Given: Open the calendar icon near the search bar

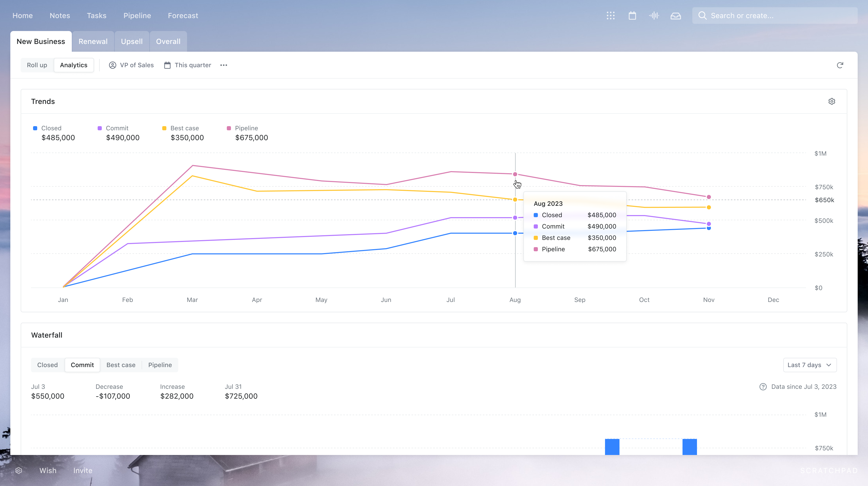Looking at the screenshot, I should pyautogui.click(x=632, y=16).
